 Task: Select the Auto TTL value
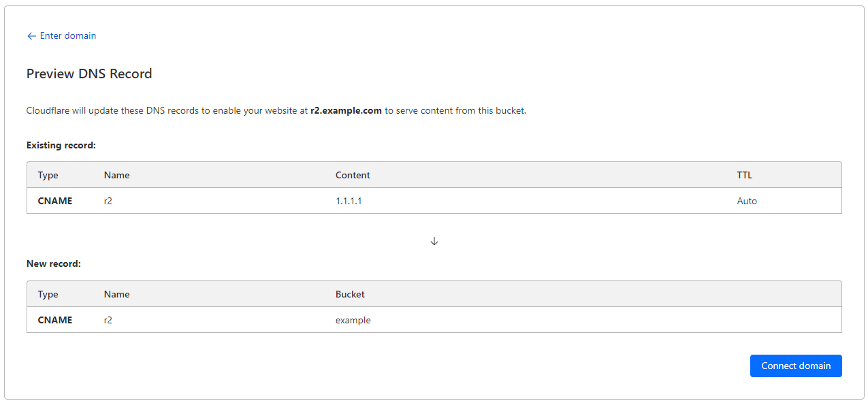click(747, 201)
